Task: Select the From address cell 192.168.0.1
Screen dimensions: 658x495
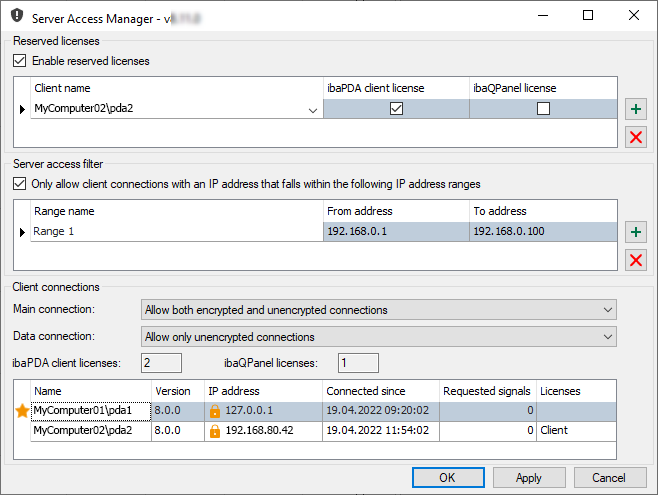Action: click(396, 232)
